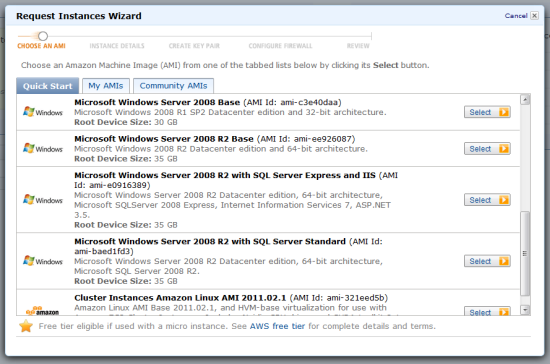Click Windows logo for SQL Server Standard AMI

point(42,261)
